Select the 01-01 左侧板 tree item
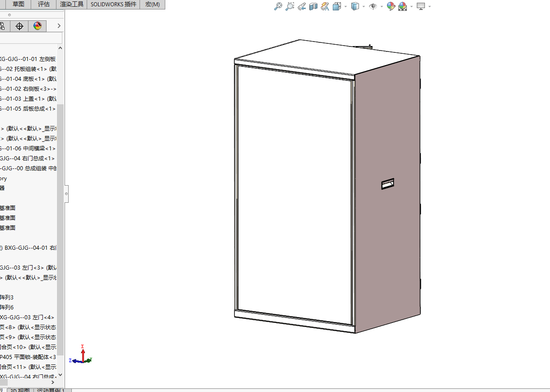 pyautogui.click(x=28, y=59)
